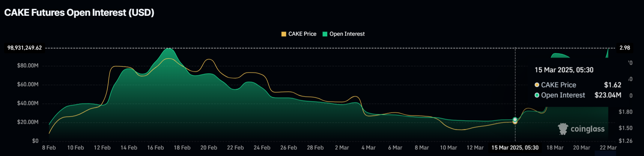Click the 2 Mar axis label

(x=342, y=148)
